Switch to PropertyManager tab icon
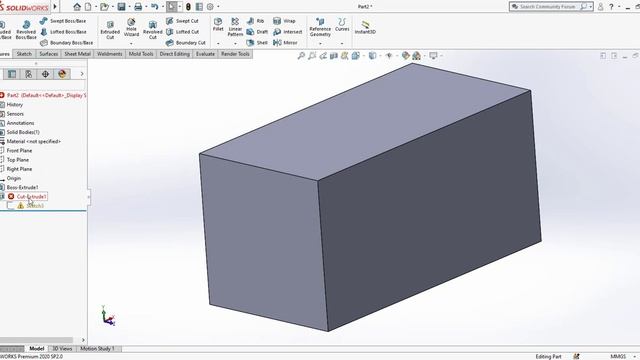 coord(12,74)
